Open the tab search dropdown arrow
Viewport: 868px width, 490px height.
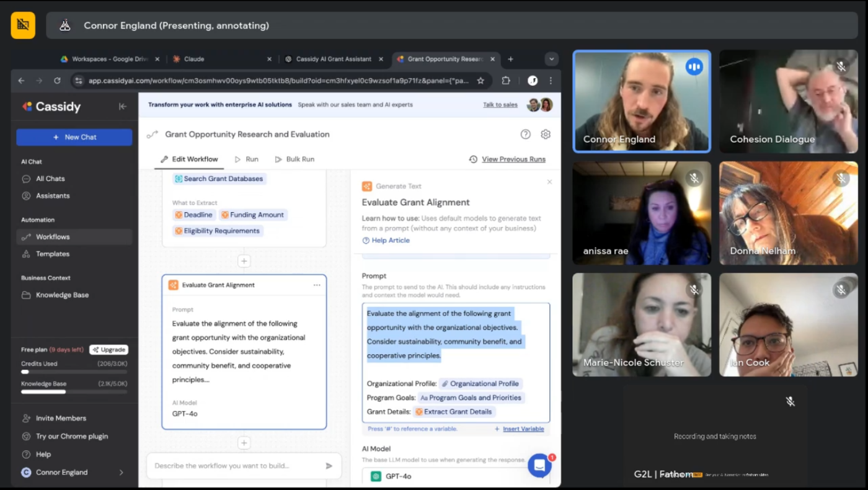[551, 59]
